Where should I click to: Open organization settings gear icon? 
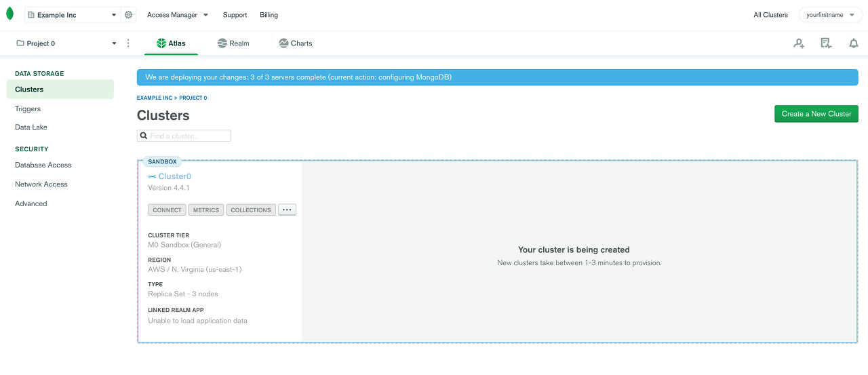point(128,15)
